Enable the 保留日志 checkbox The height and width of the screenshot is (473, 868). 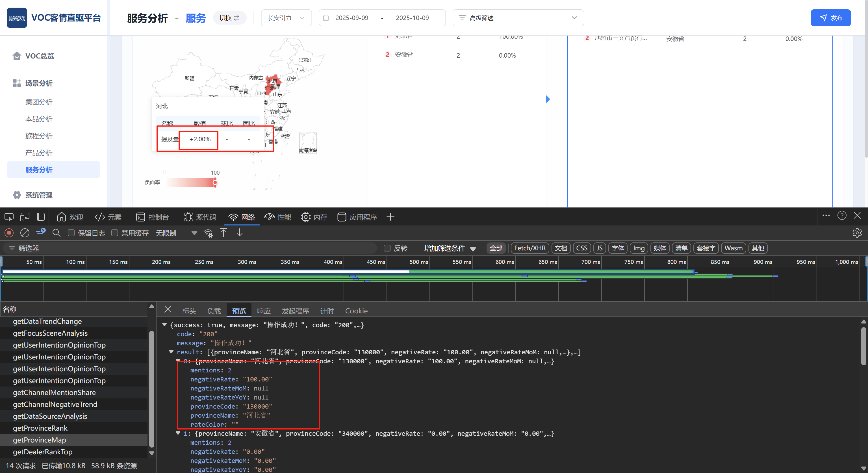point(71,233)
